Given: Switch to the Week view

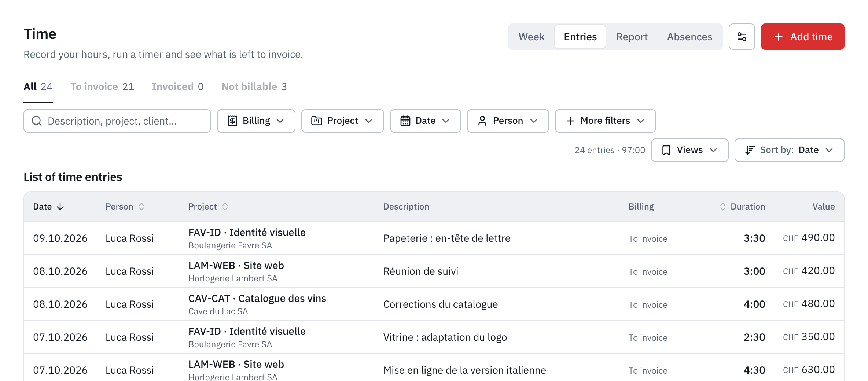Looking at the screenshot, I should (532, 37).
